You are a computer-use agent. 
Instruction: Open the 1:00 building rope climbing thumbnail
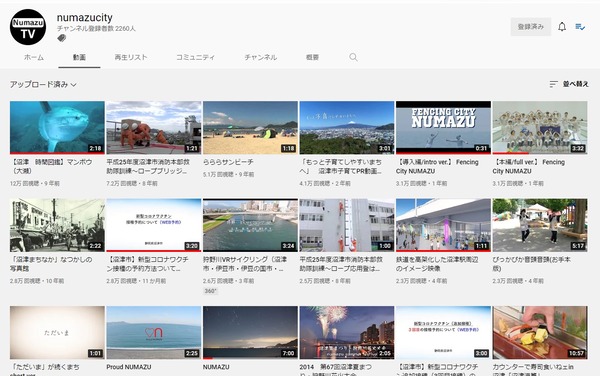(x=347, y=225)
